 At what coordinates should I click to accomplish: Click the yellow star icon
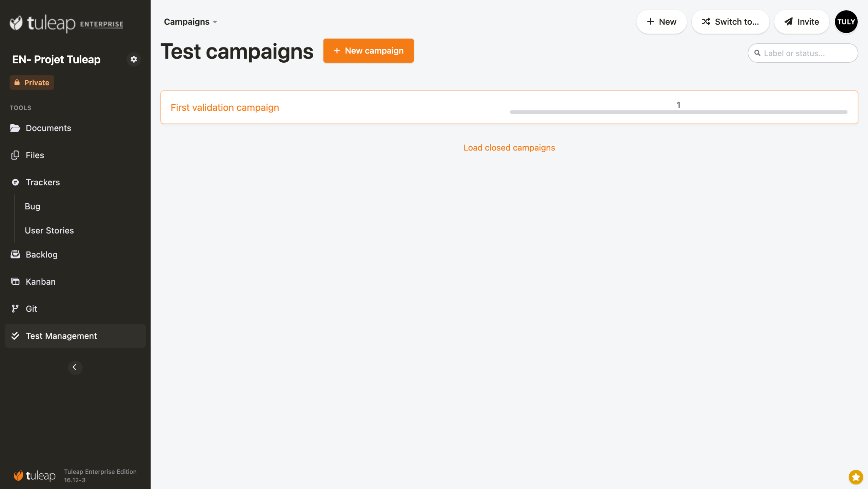pyautogui.click(x=855, y=477)
